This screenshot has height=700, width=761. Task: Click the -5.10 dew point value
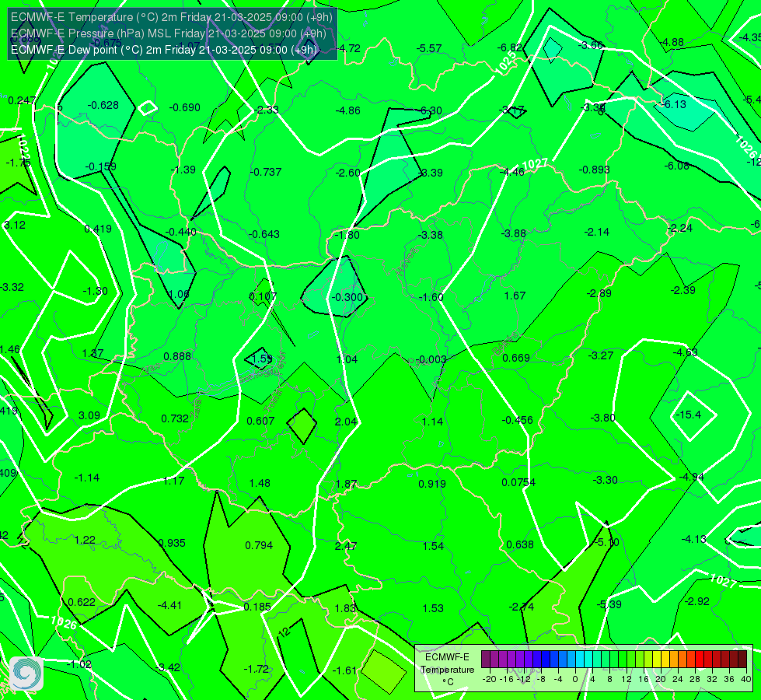[606, 542]
